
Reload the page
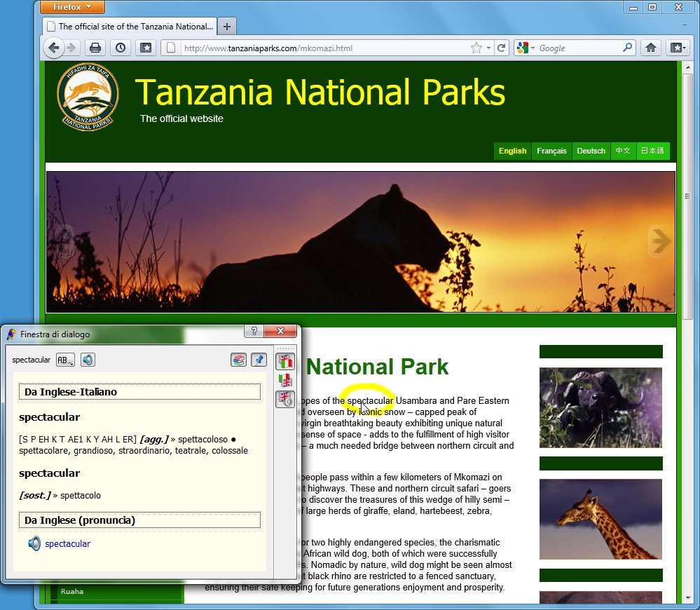501,48
